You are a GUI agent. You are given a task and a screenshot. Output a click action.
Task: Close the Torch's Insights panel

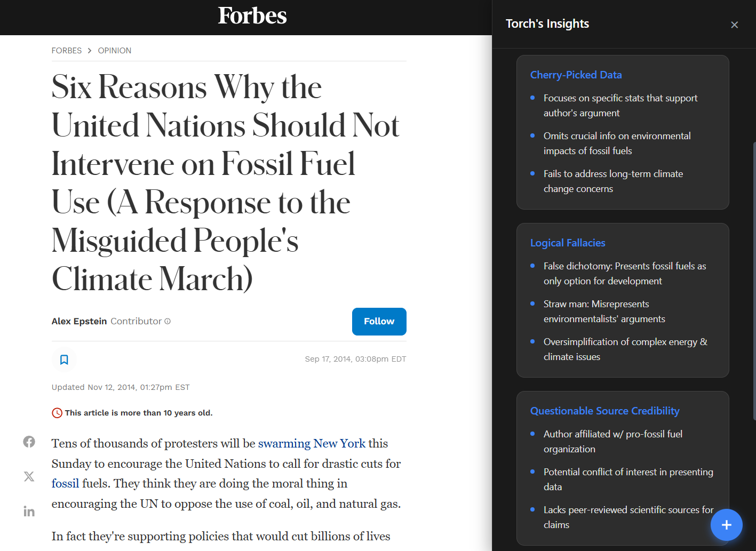point(734,25)
